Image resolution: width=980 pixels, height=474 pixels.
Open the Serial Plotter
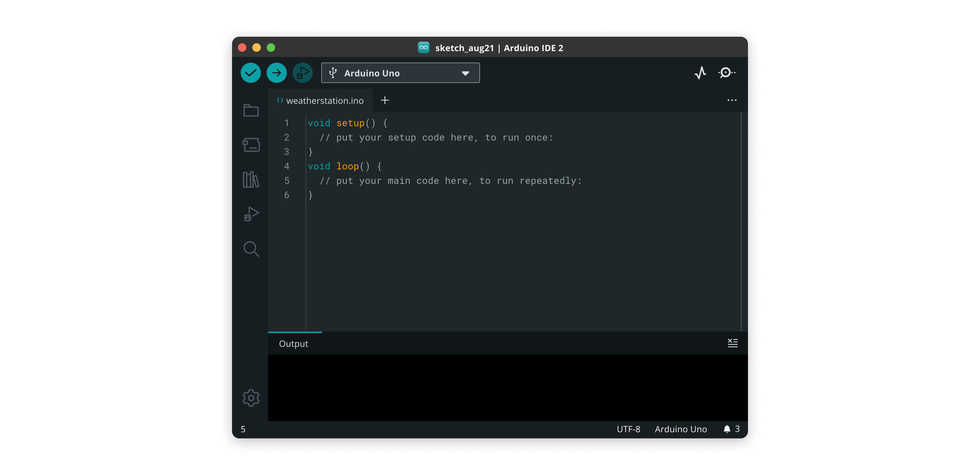pos(700,73)
